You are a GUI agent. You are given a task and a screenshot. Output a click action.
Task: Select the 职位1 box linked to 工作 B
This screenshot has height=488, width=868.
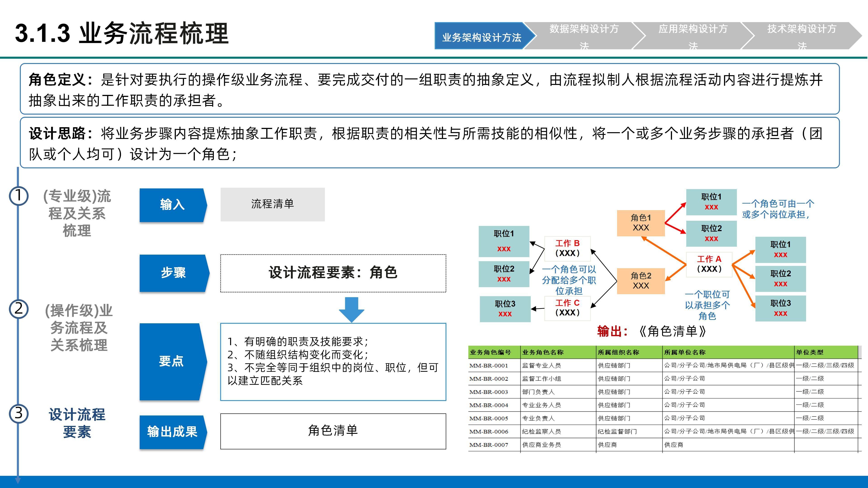coord(504,242)
